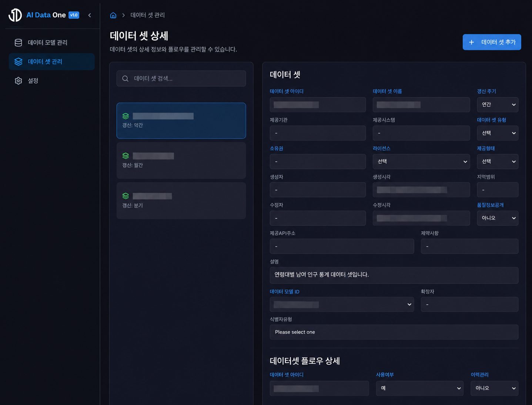Viewport: 532px width, 405px height.
Task: Select the dataset card with 갱신: 약간
Action: tap(181, 121)
